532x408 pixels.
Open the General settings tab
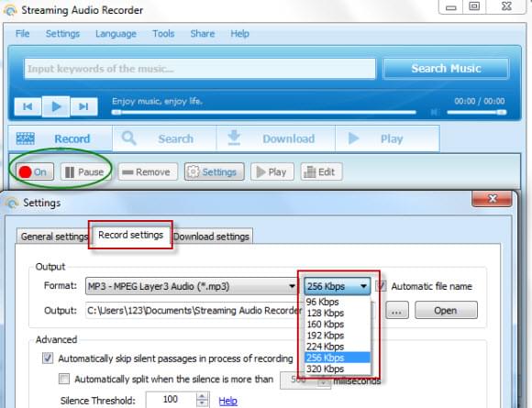[53, 236]
